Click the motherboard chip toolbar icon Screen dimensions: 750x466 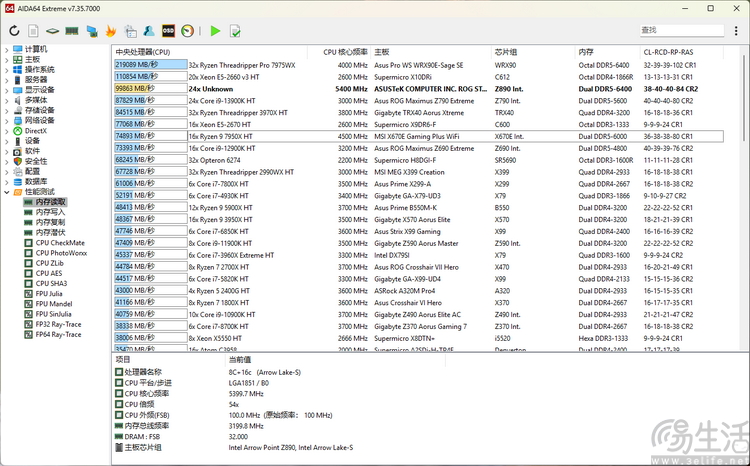coord(52,31)
